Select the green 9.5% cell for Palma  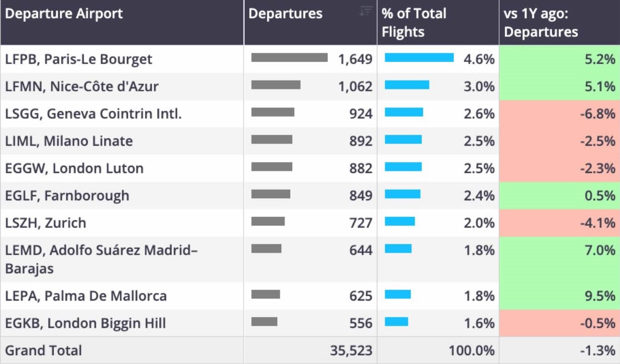(x=560, y=296)
